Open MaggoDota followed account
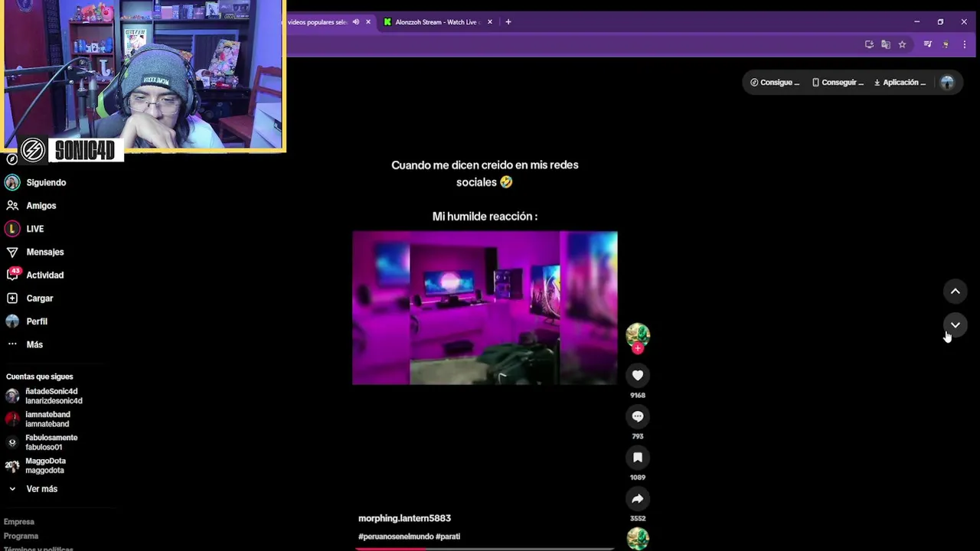The height and width of the screenshot is (551, 980). 36,465
